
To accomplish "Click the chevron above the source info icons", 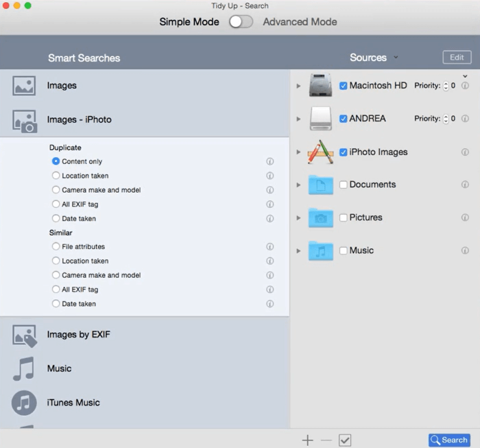I will 465,76.
